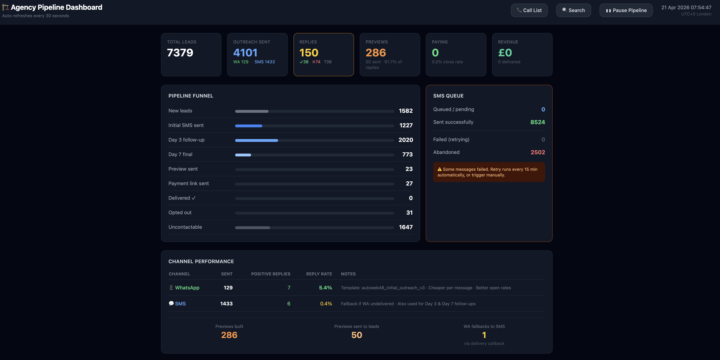Click the Day 3 follow-up count 2020

click(x=406, y=140)
